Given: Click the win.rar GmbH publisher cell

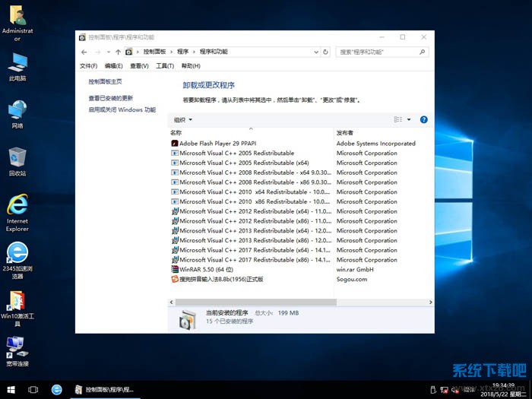Looking at the screenshot, I should 355,269.
